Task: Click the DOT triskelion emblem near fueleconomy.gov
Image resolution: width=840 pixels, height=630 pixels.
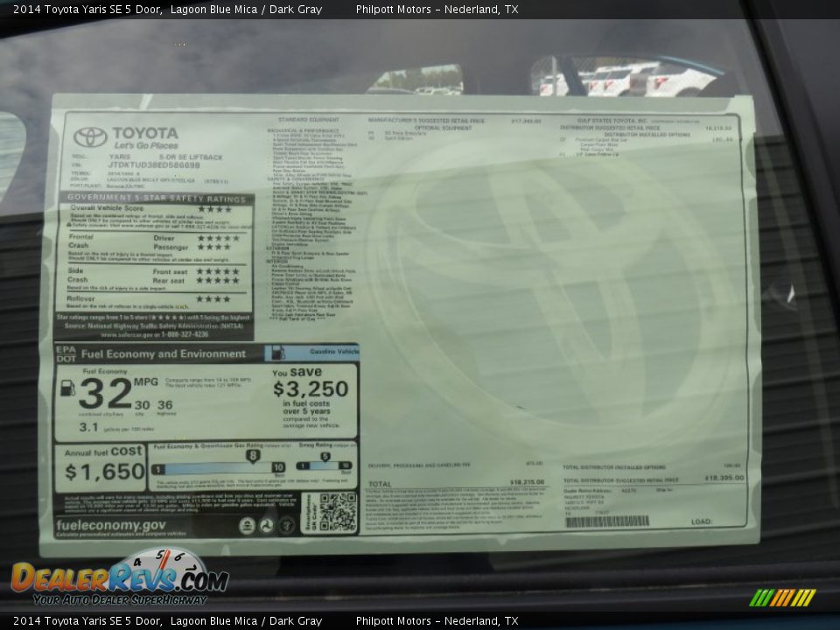Action: [x=267, y=526]
